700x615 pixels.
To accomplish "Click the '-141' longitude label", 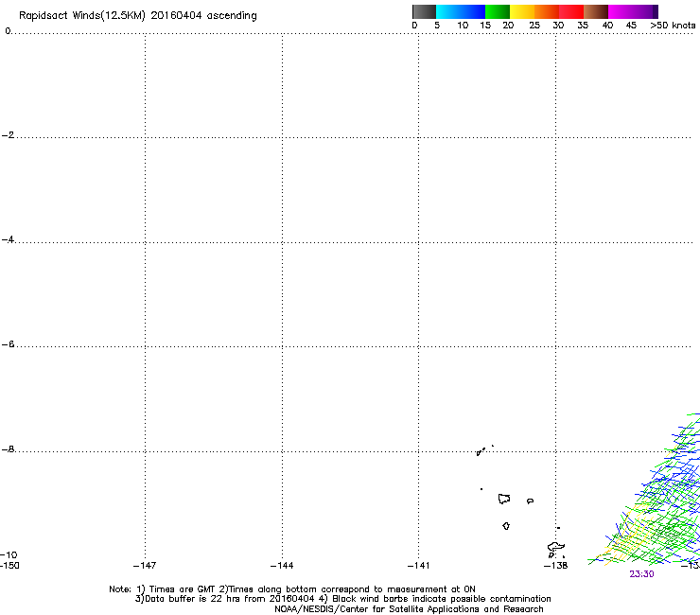I will [x=418, y=566].
